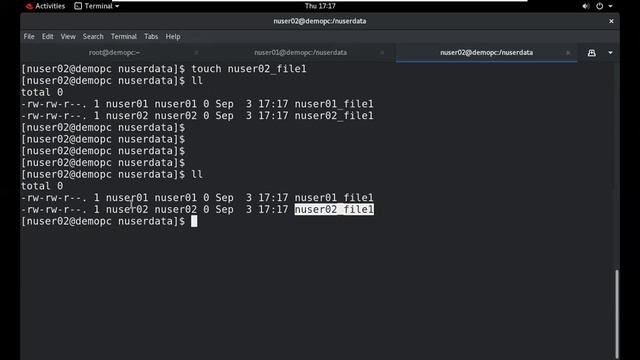Image resolution: width=640 pixels, height=360 pixels.
Task: Click the block cursor at the last prompt
Action: [x=194, y=221]
